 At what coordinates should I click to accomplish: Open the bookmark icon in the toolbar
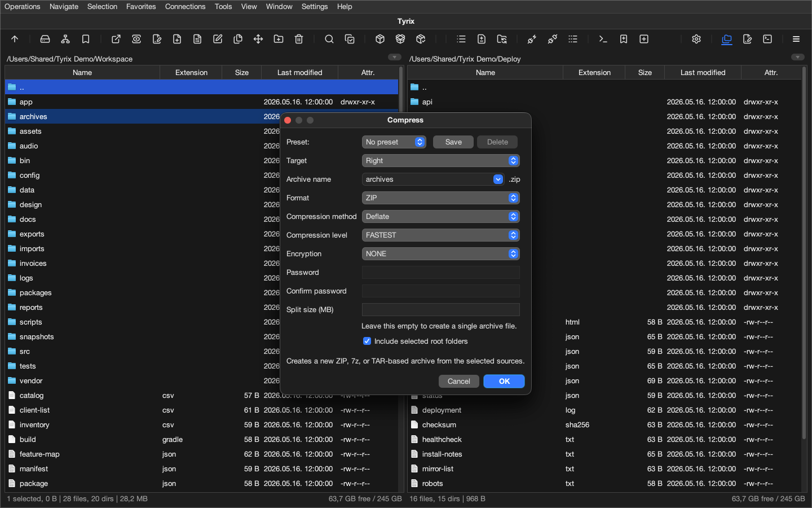pos(86,39)
